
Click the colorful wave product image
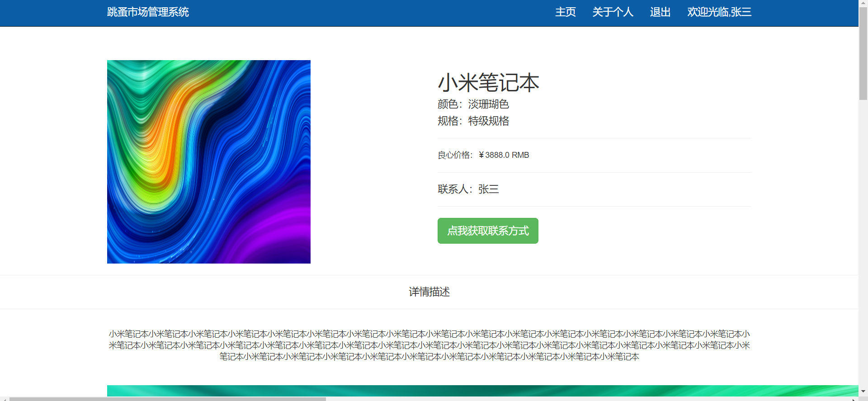(209, 162)
